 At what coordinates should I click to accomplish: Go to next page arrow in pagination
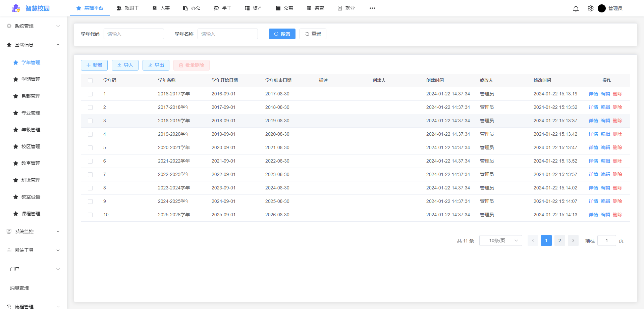[x=573, y=240]
